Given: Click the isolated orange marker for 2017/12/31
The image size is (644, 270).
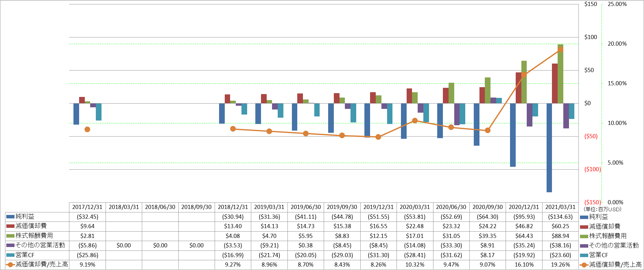Looking at the screenshot, I should 87,129.
